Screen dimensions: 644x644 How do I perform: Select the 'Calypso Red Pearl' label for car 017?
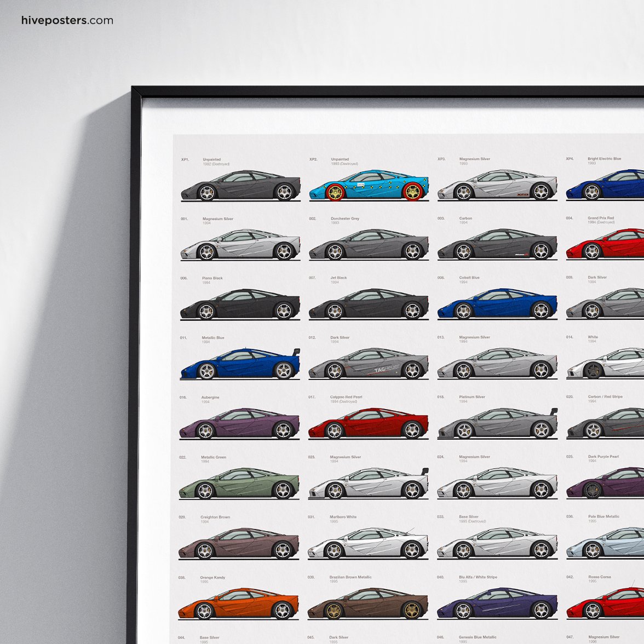pos(346,396)
